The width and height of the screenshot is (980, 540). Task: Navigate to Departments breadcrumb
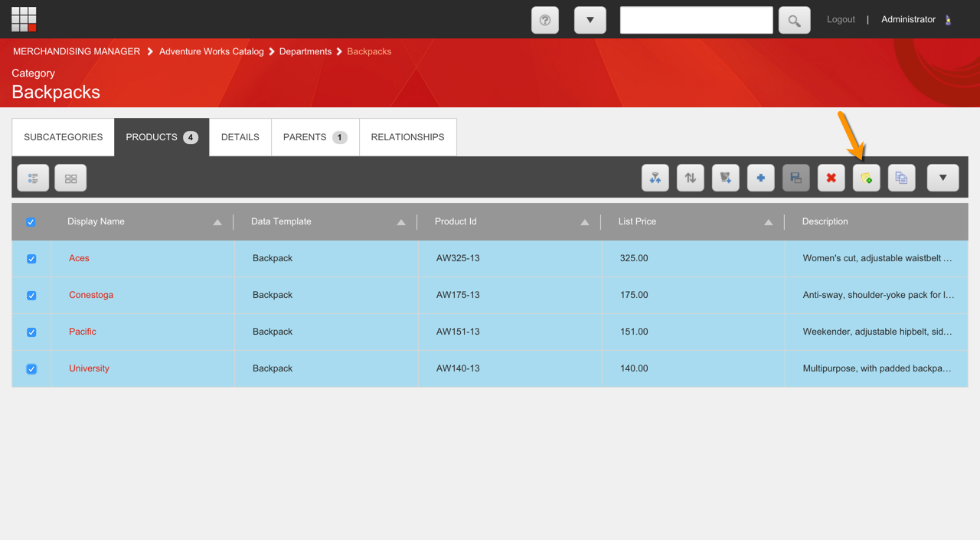[x=305, y=51]
